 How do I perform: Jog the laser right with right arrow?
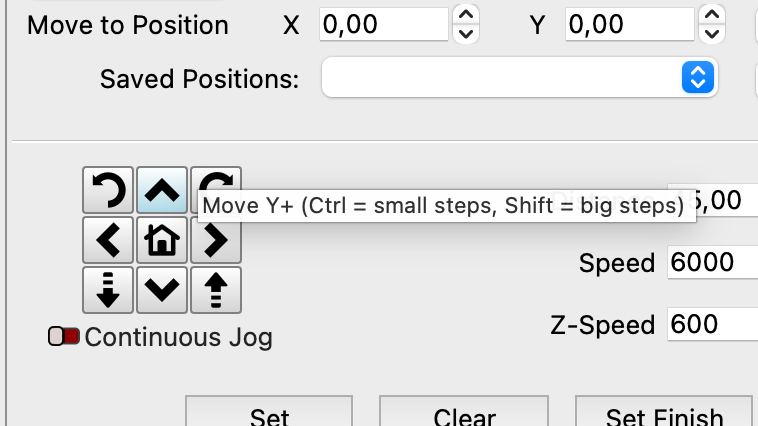click(x=216, y=240)
